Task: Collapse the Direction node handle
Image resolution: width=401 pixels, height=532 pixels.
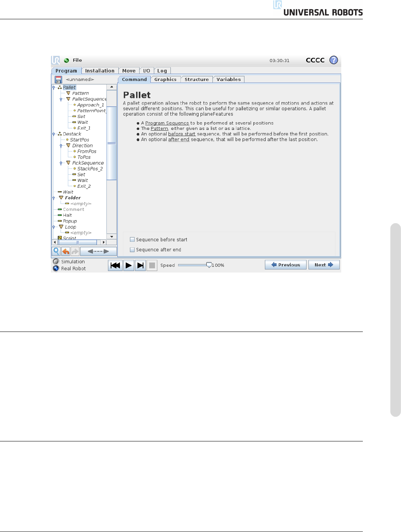Action: point(61,146)
